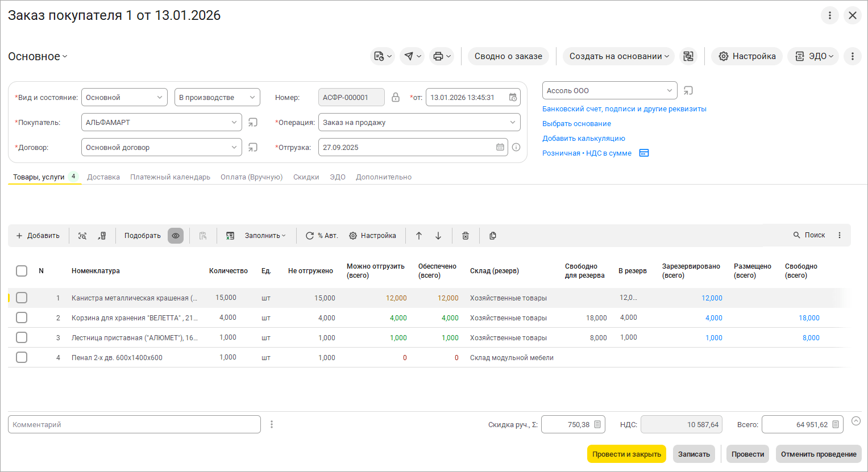This screenshot has width=868, height=472.
Task: Click calendar icon in shipment date field
Action: coord(500,147)
